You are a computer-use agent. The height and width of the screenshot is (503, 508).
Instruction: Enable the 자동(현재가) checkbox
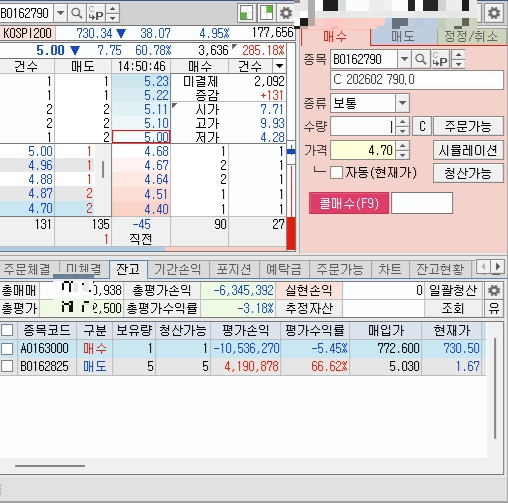point(336,173)
